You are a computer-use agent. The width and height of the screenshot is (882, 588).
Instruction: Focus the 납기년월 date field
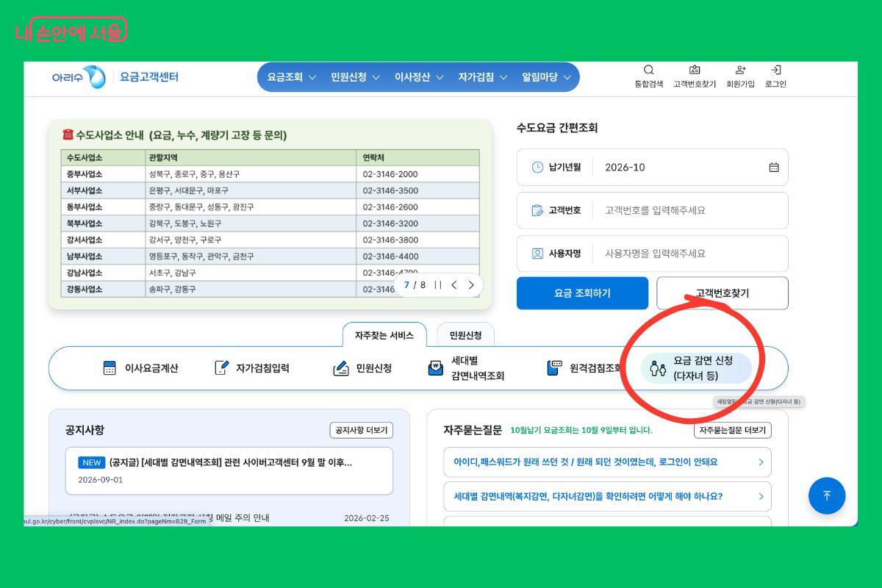(653, 167)
